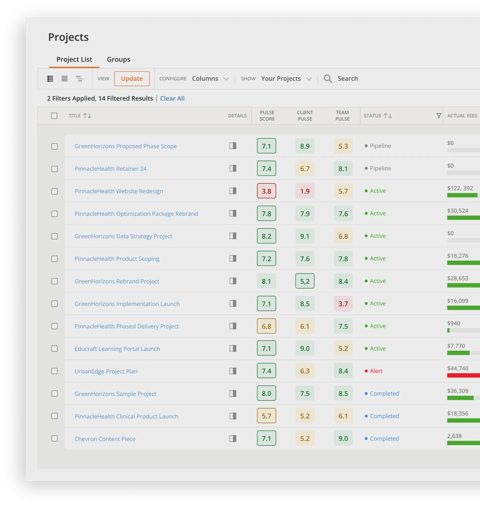
Task: Open details panel for Chevron Content Piece
Action: coord(233,438)
